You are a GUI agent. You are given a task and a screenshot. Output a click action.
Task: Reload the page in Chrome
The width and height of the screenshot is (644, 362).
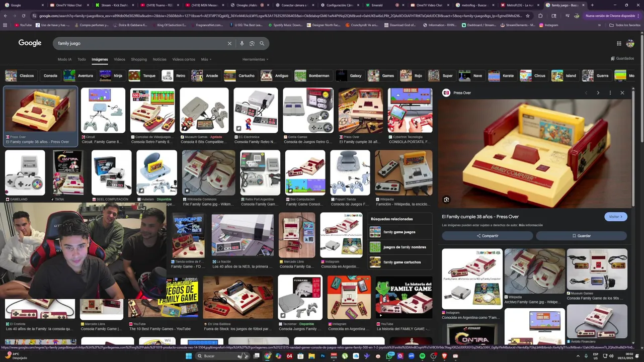(x=23, y=16)
